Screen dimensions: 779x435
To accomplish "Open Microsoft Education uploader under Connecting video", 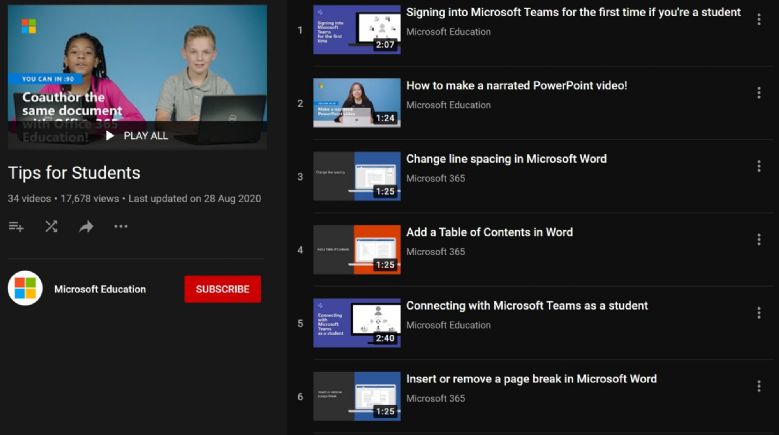I will point(448,325).
